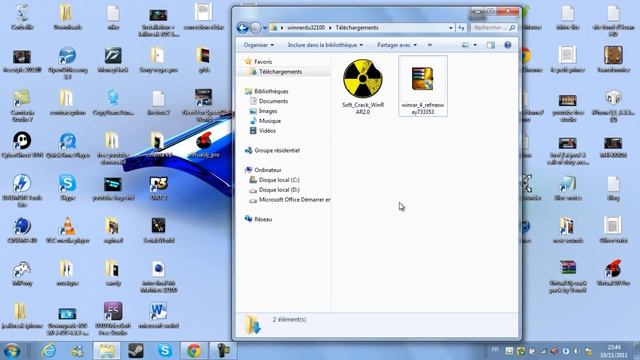Image resolution: width=640 pixels, height=360 pixels.
Task: Open the taskbar clock showing 23:44
Action: pyautogui.click(x=614, y=351)
